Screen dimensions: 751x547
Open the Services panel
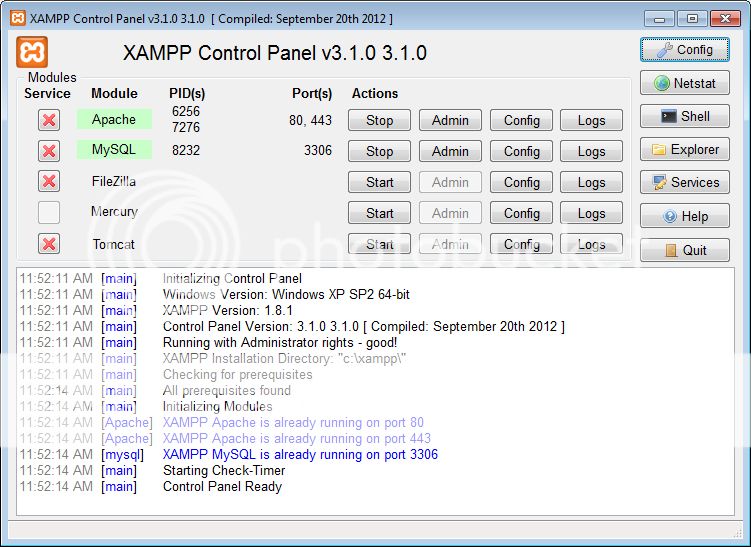point(684,182)
